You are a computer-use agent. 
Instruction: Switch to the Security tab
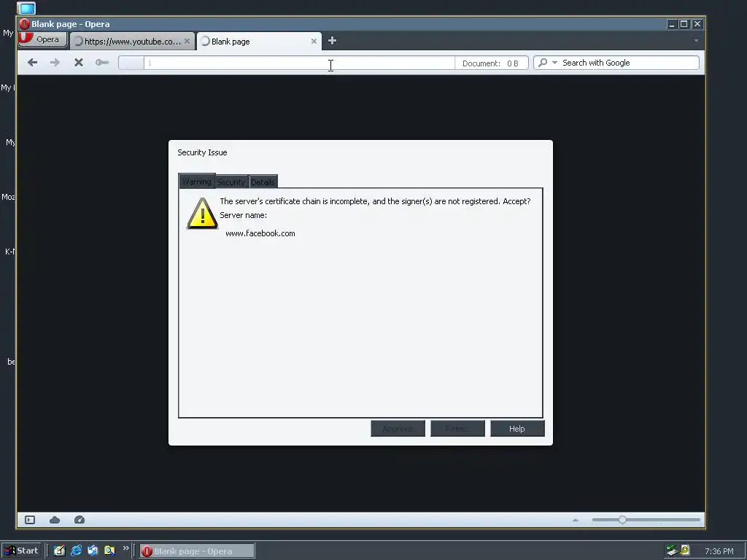coord(231,182)
